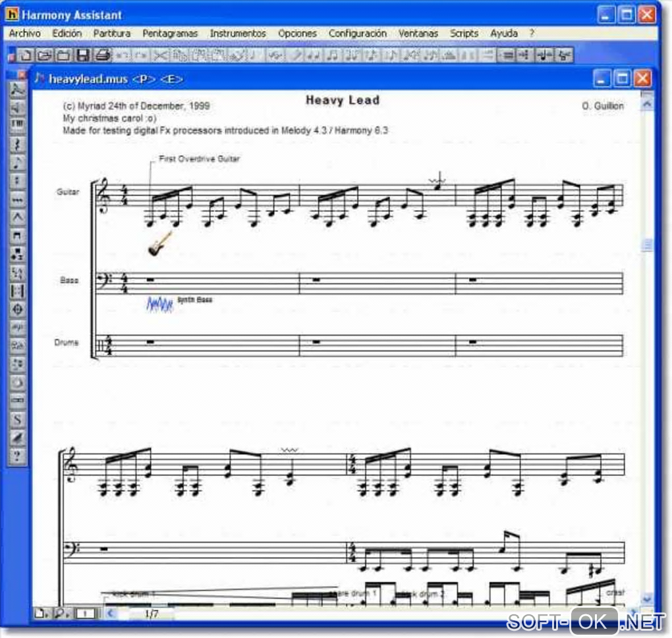Open the Ventanas menu
This screenshot has width=672, height=638.
tap(418, 34)
